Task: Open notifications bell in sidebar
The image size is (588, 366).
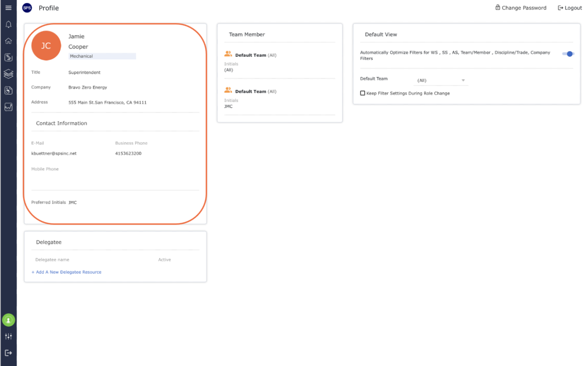Action: click(x=8, y=24)
